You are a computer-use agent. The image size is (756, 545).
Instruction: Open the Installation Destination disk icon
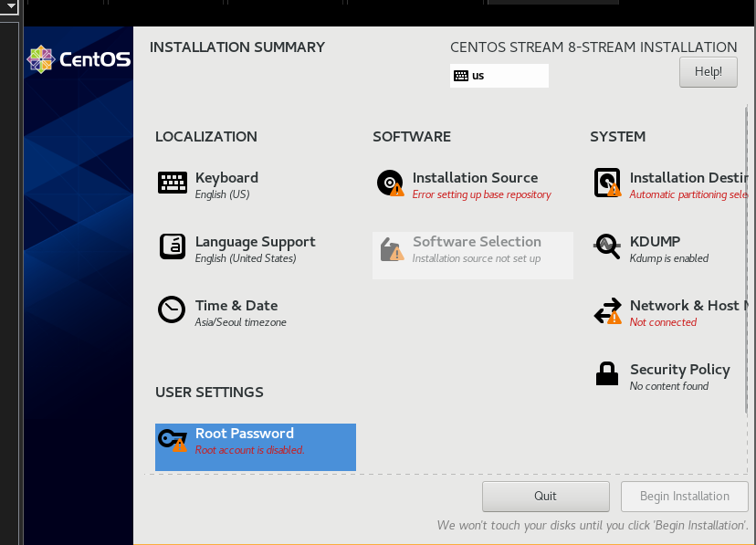(607, 183)
